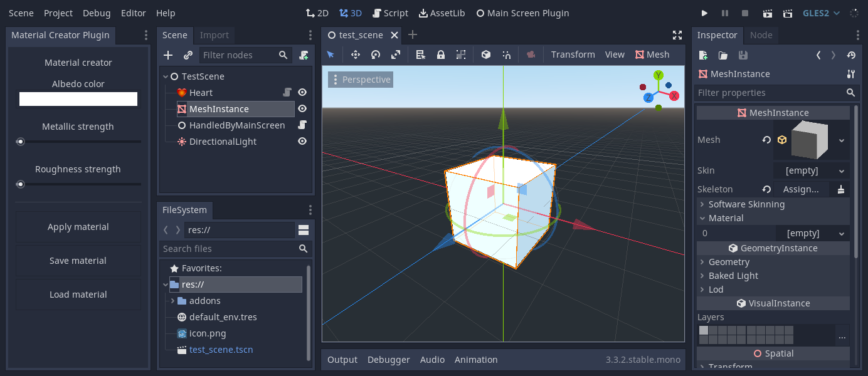Click the Apply material button
Viewport: 868px width, 376px height.
point(78,227)
